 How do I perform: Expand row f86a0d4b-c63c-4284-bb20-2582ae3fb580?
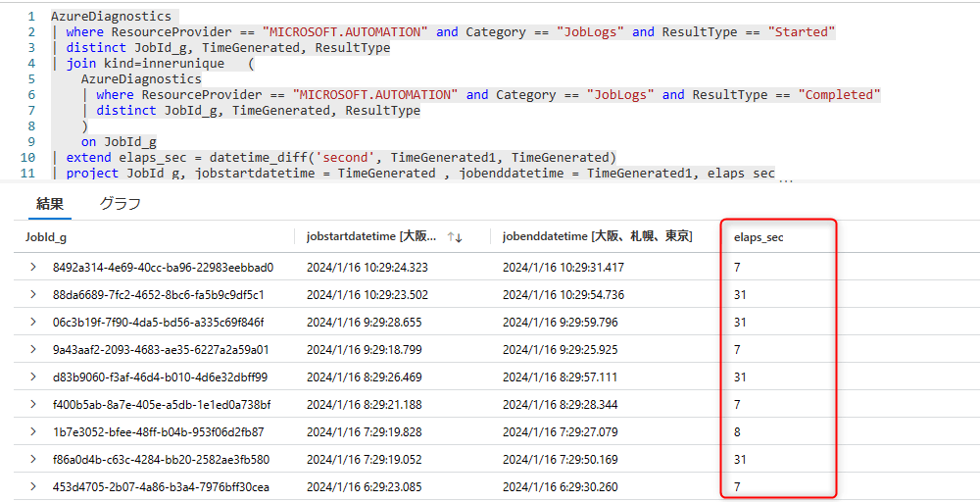point(33,460)
